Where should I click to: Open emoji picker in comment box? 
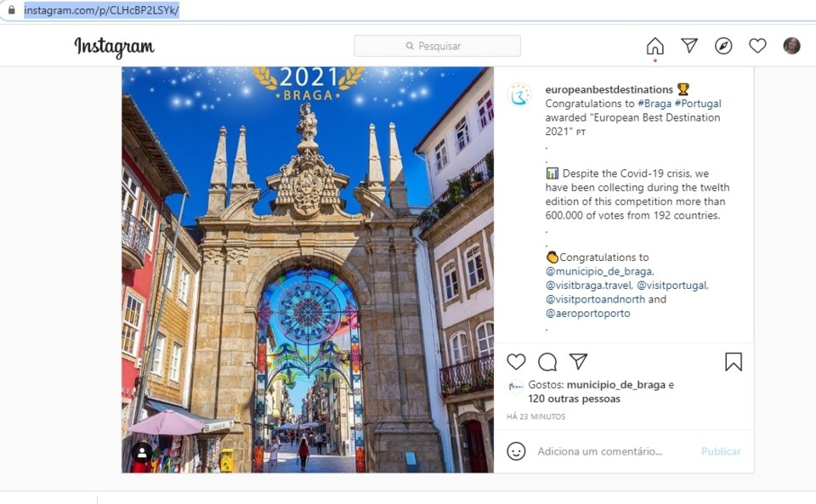click(516, 451)
